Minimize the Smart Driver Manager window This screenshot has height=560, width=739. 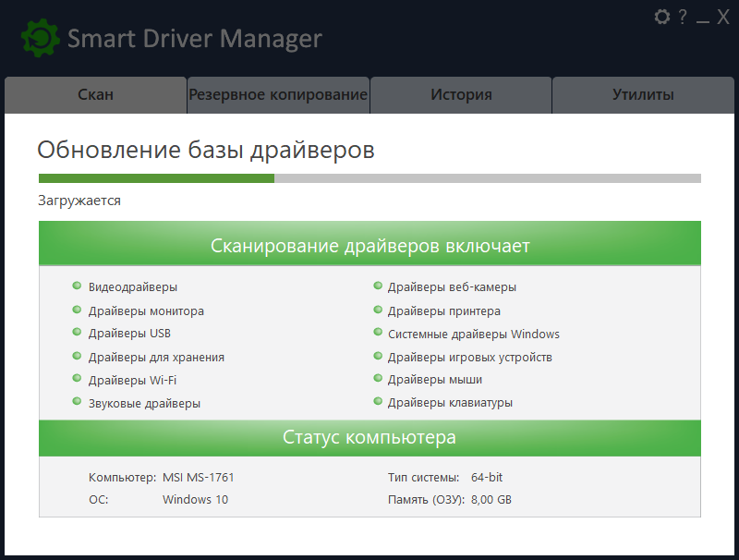[x=703, y=18]
